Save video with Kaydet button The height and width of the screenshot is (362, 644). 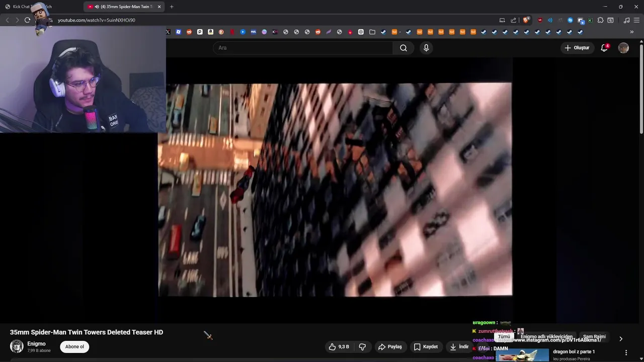click(426, 346)
